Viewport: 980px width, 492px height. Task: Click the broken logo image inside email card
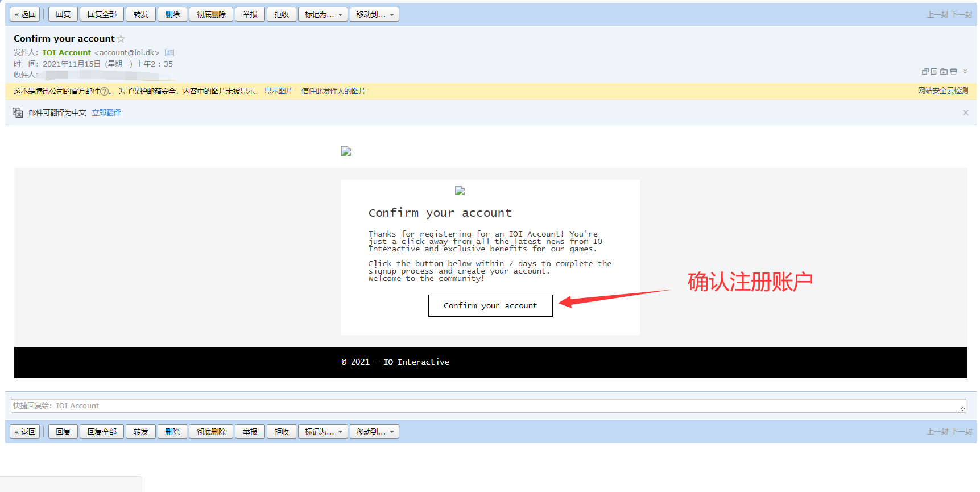click(x=460, y=191)
